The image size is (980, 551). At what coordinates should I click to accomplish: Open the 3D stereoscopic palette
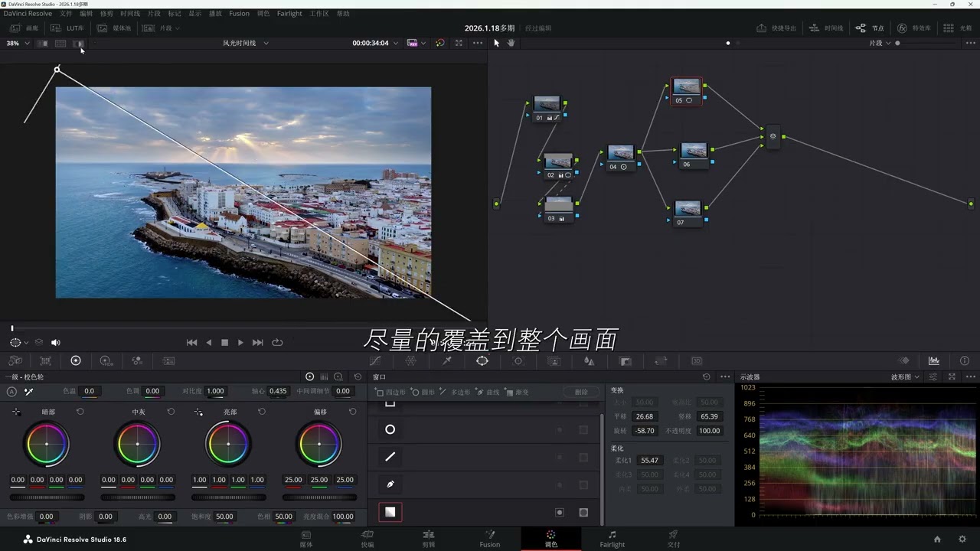pos(697,360)
